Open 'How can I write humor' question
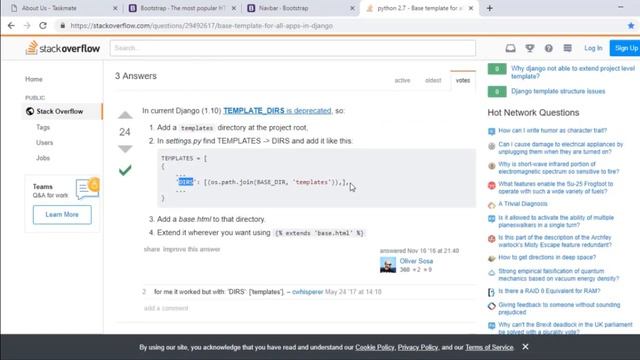Image resolution: width=640 pixels, height=360 pixels. 552,131
